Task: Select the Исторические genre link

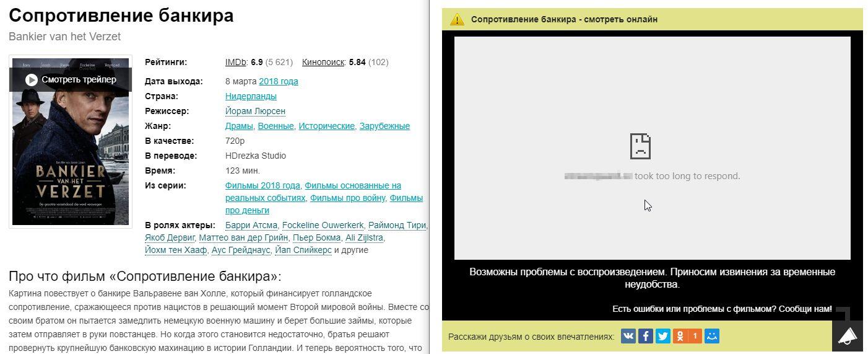Action: click(326, 126)
